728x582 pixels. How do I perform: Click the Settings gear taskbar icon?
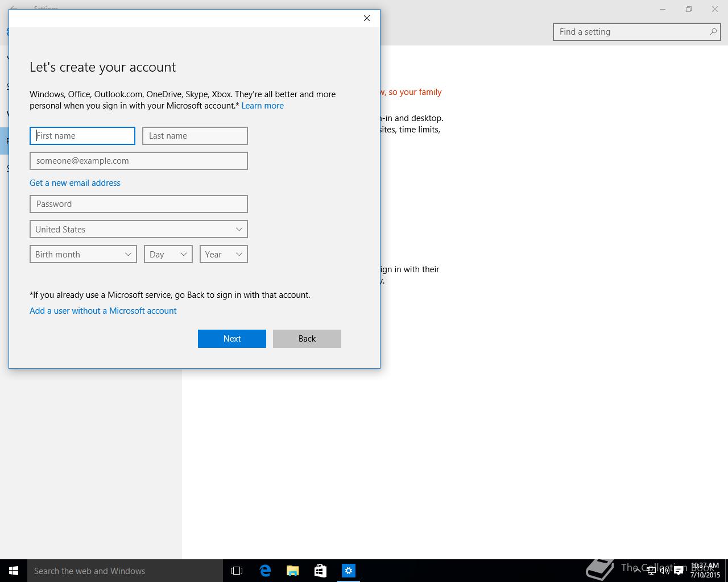click(x=349, y=571)
